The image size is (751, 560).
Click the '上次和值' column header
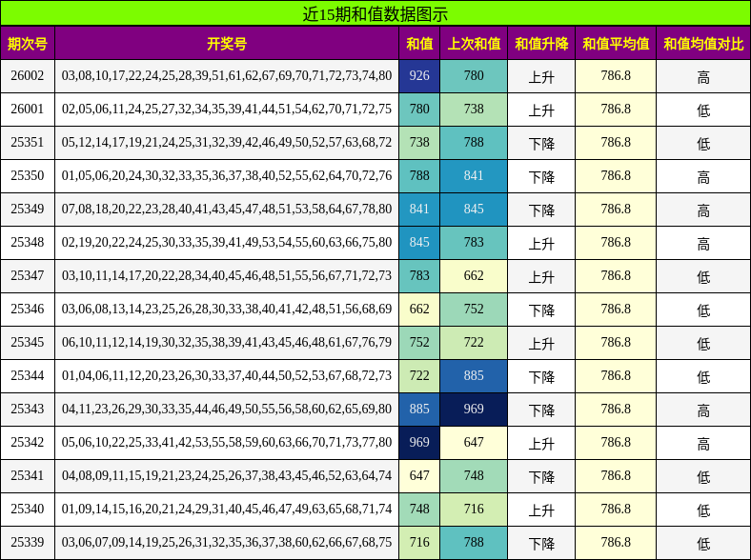(474, 44)
